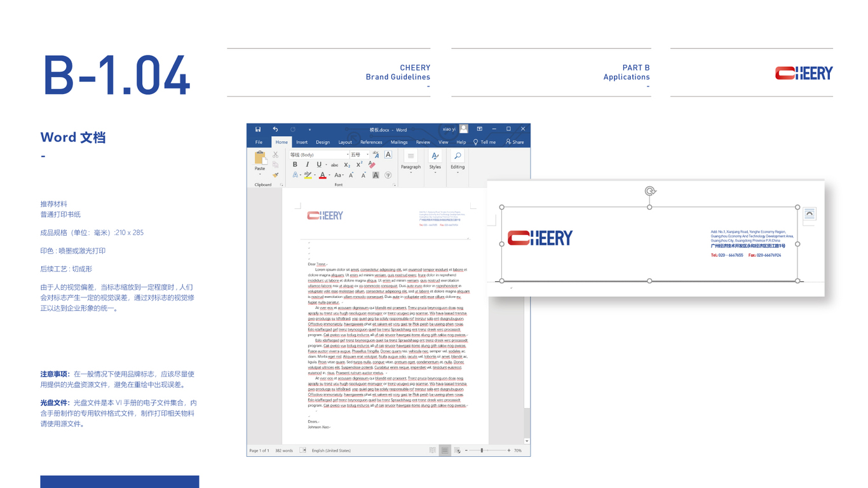Click the Share button
868x488 pixels.
click(x=515, y=142)
